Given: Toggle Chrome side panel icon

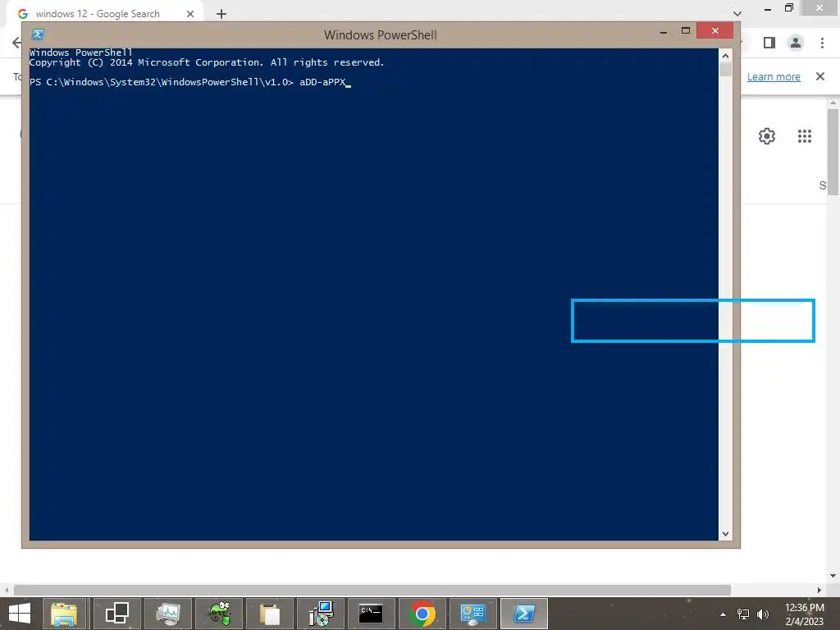Looking at the screenshot, I should tap(769, 43).
